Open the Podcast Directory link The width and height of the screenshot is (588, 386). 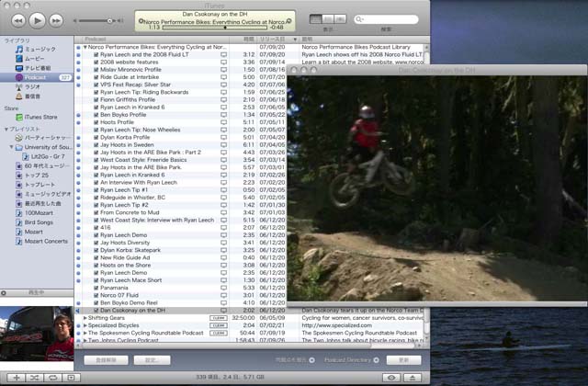(x=351, y=360)
